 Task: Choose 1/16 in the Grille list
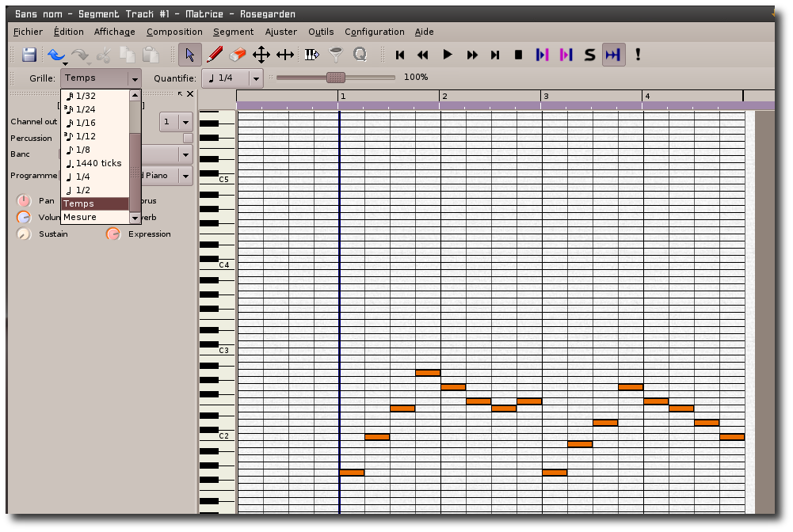coord(86,123)
